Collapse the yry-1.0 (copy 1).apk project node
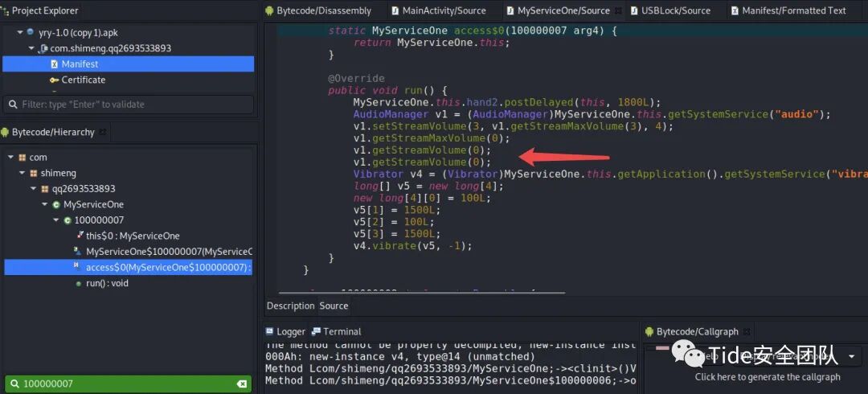 tap(20, 33)
